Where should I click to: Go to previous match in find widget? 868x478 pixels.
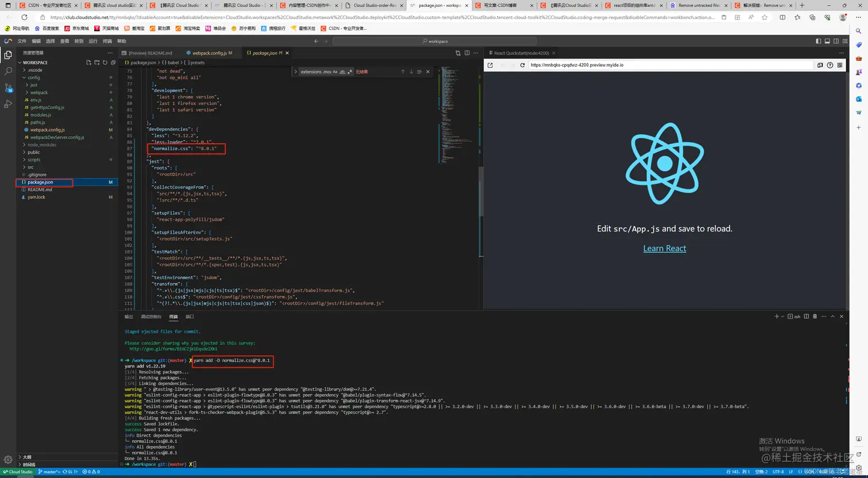pyautogui.click(x=403, y=72)
